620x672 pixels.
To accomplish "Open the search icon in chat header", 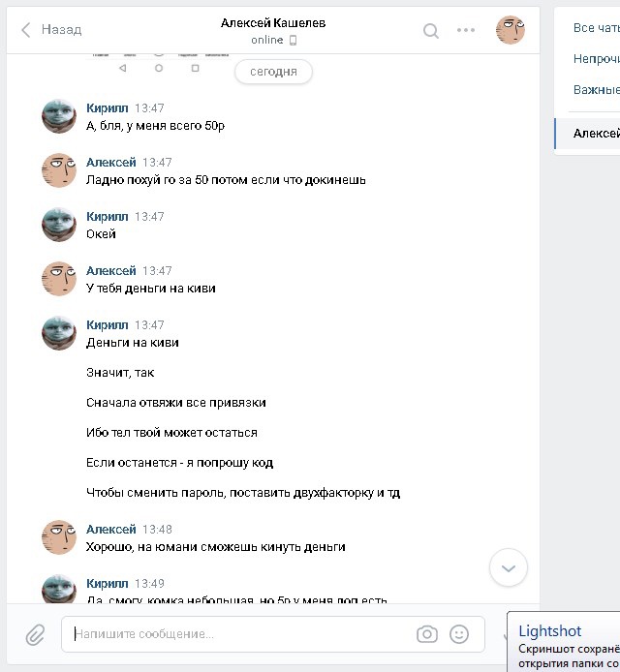I will [x=431, y=31].
